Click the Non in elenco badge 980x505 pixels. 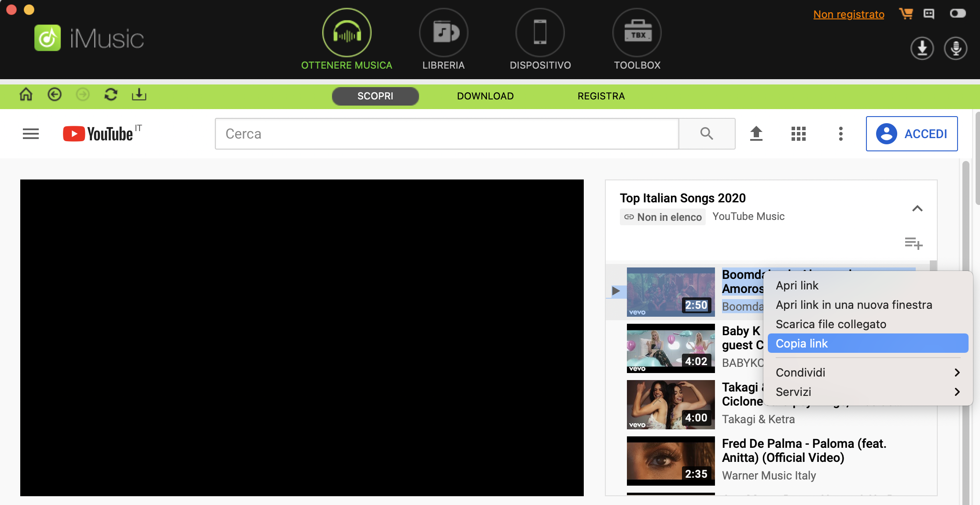pyautogui.click(x=663, y=217)
